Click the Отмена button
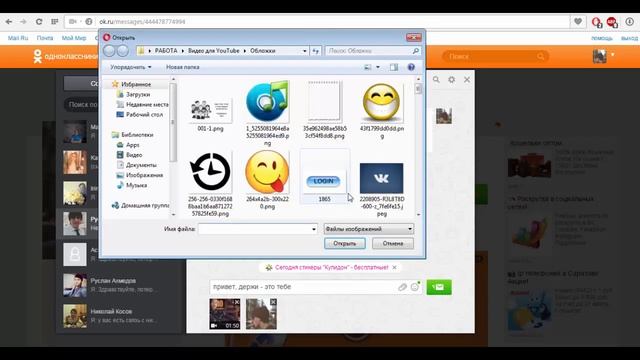This screenshot has width=640, height=360. [x=393, y=243]
